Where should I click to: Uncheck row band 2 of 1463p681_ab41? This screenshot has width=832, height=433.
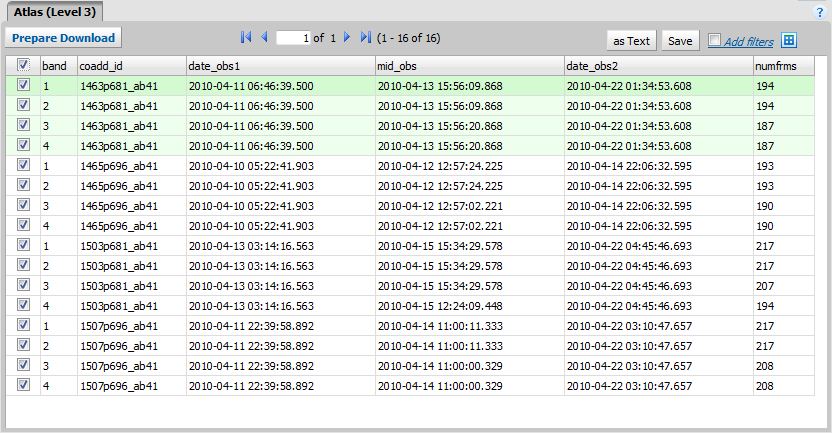point(23,105)
